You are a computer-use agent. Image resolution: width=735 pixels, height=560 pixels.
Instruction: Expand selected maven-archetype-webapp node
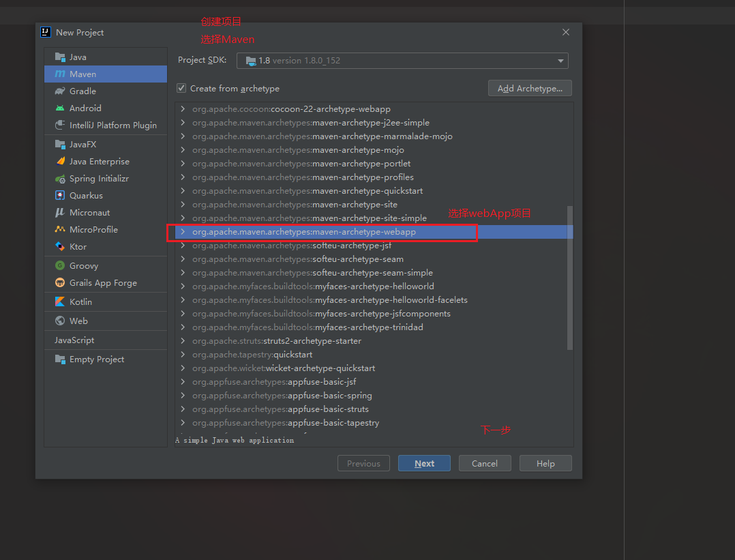pyautogui.click(x=183, y=232)
